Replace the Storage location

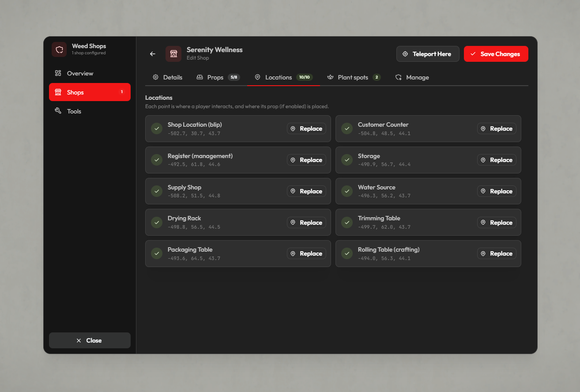[497, 160]
